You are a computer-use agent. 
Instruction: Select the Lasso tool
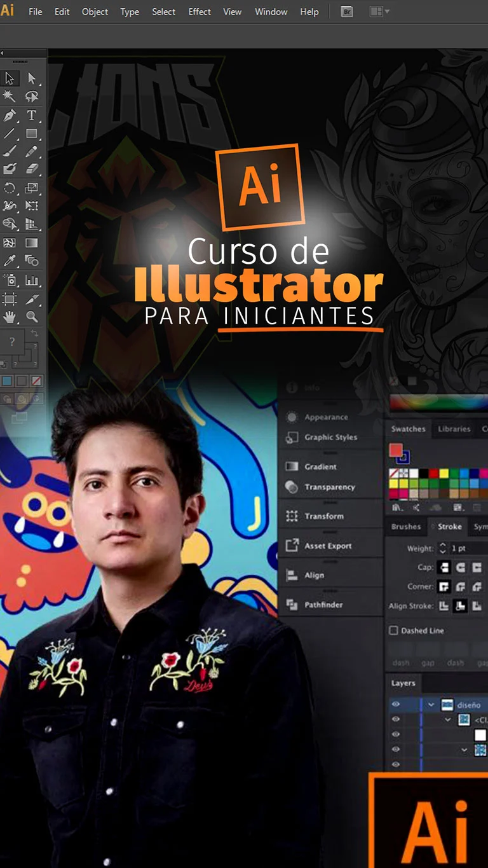coord(32,97)
